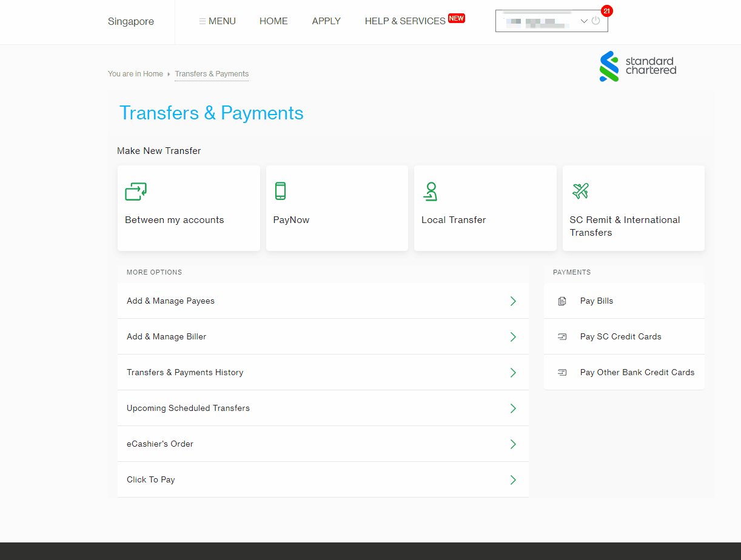The height and width of the screenshot is (560, 741).
Task: Click the red notification badge showing 21
Action: point(606,11)
